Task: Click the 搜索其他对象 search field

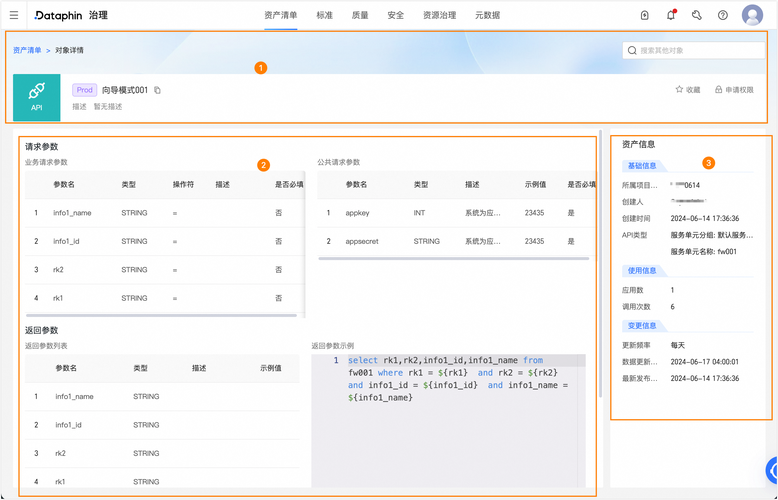Action: click(x=694, y=50)
